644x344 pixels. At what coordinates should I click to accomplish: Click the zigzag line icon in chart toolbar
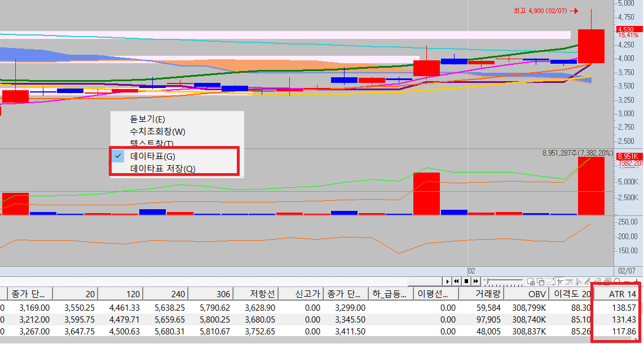(x=579, y=281)
